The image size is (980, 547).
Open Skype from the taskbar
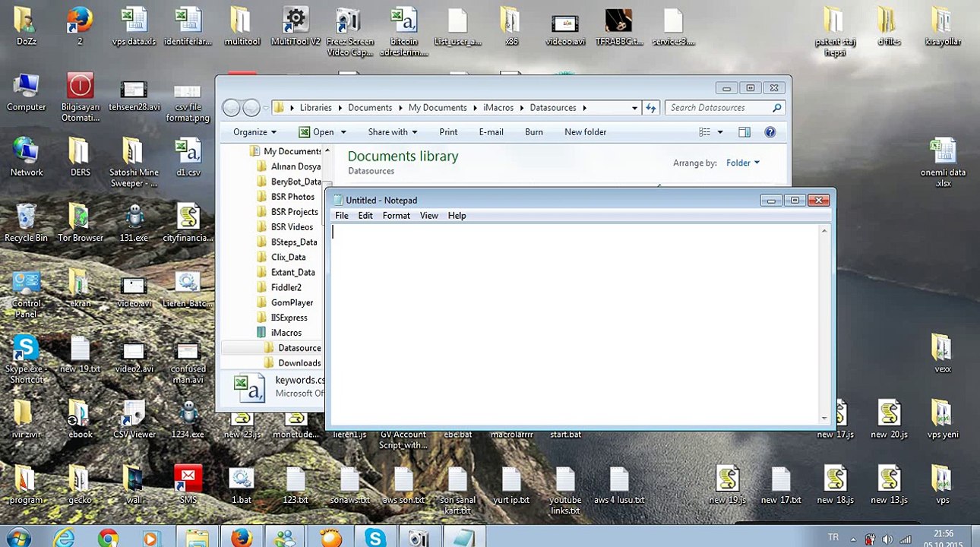click(x=375, y=538)
